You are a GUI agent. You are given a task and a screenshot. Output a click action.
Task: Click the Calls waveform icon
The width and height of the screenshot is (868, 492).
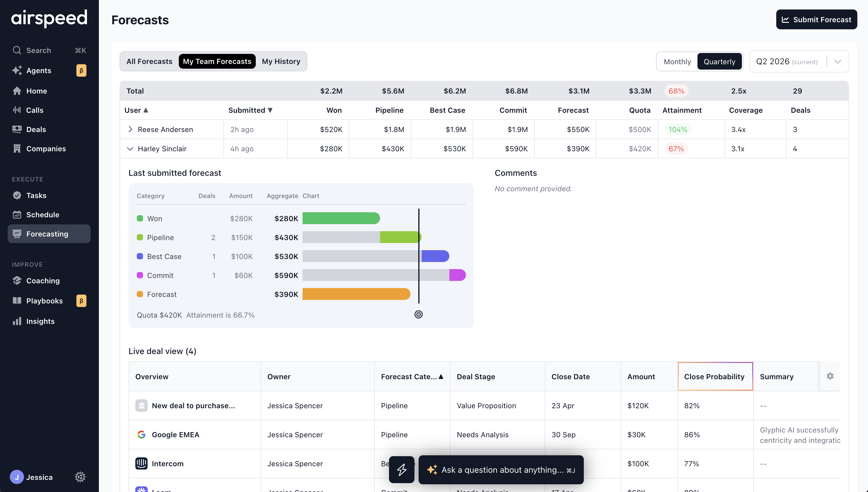17,110
